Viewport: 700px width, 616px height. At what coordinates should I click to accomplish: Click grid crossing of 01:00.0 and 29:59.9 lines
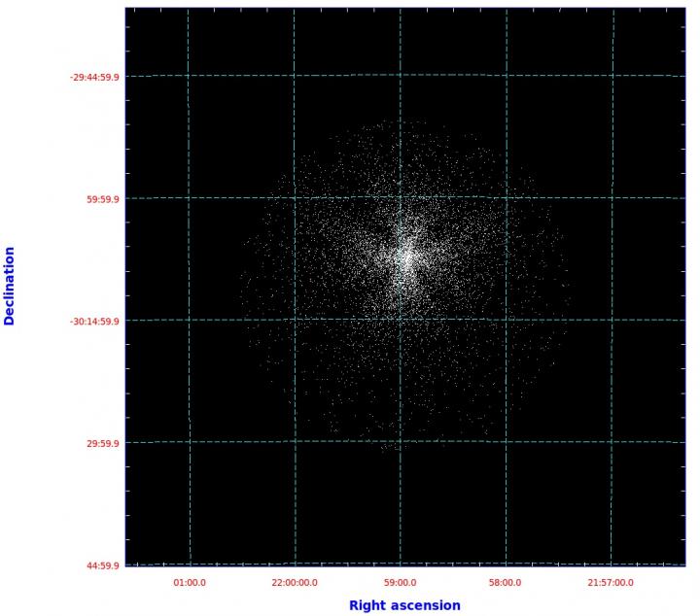190,442
